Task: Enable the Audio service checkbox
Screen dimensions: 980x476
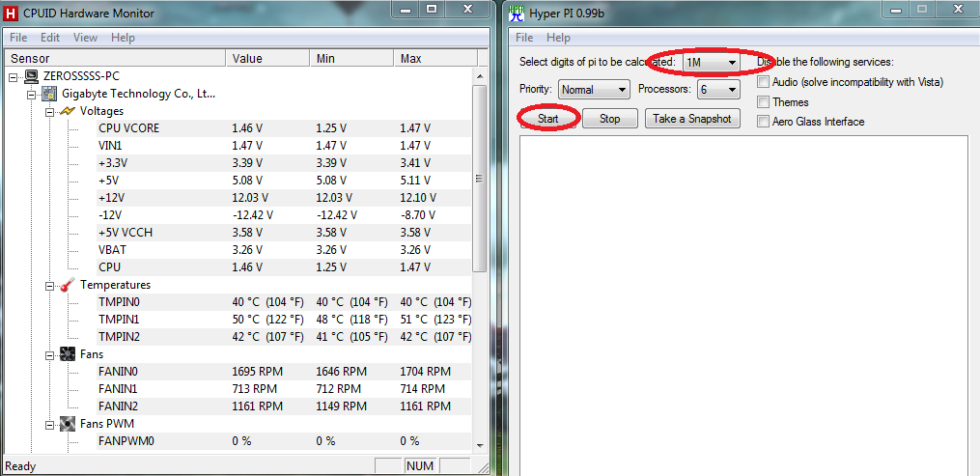Action: pos(763,82)
